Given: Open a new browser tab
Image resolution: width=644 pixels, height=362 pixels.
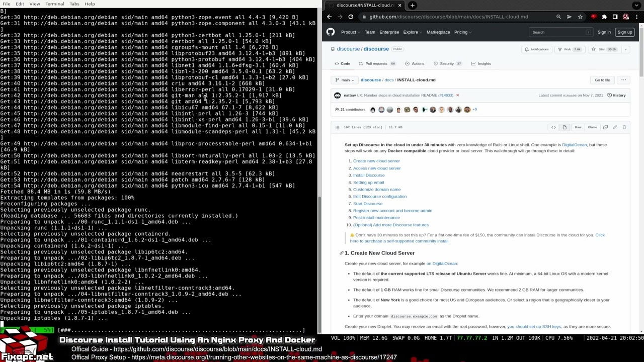Looking at the screenshot, I should (412, 5).
